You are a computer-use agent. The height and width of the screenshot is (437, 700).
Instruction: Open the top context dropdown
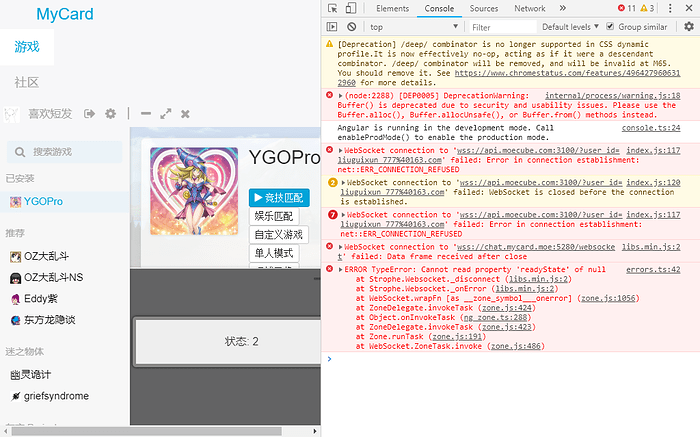pyautogui.click(x=413, y=27)
